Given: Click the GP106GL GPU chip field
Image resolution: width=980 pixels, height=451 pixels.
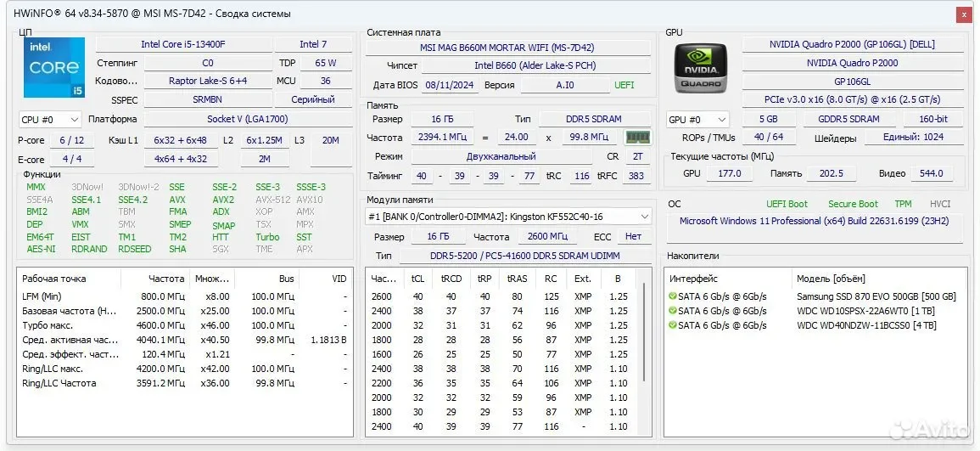Looking at the screenshot, I should [x=852, y=82].
